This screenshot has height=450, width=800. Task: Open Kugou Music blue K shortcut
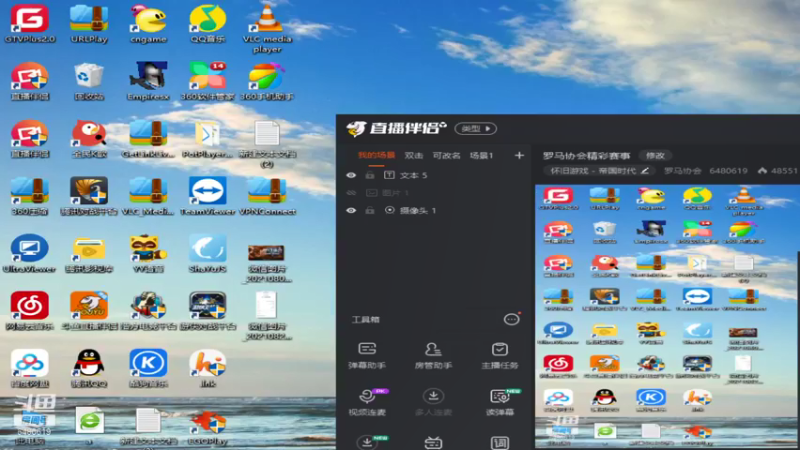[148, 368]
